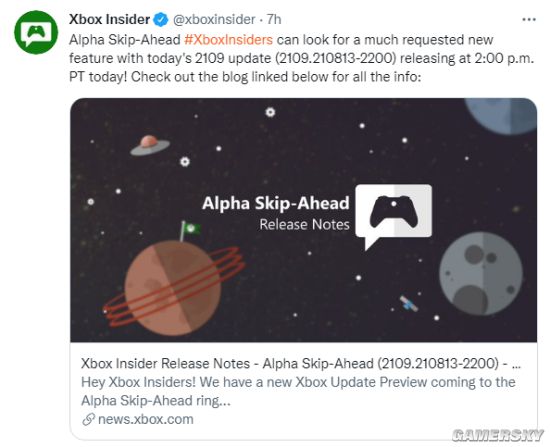
Task: Open the #XboxInsiders hashtag
Action: click(x=228, y=40)
